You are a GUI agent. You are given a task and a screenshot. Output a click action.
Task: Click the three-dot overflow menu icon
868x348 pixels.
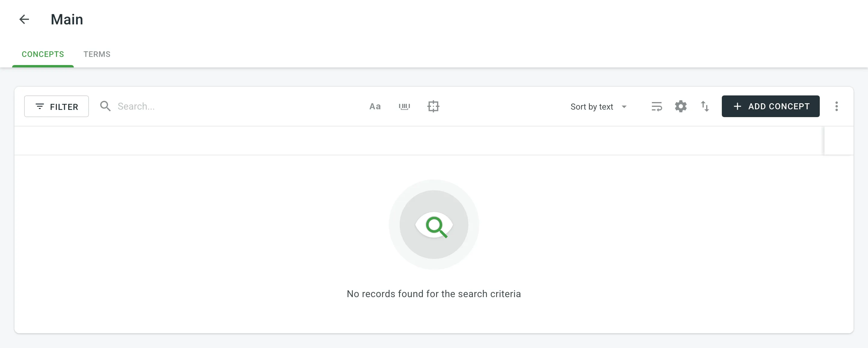[836, 106]
